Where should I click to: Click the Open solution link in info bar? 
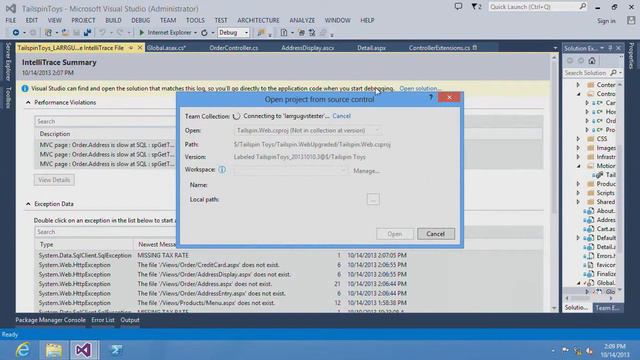click(420, 88)
